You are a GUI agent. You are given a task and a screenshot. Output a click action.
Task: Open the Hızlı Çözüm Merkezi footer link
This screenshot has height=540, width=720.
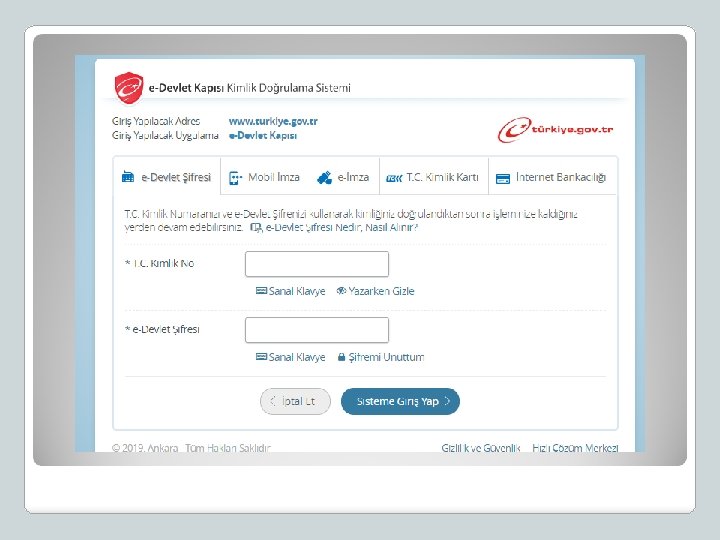pos(575,448)
